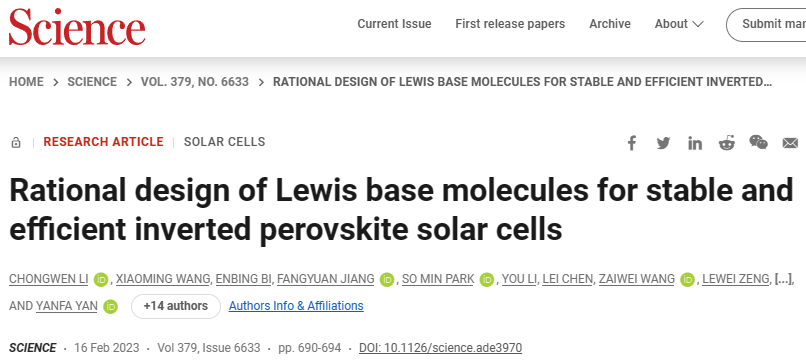Screen dimensions: 806x360
Task: Open the Current Issue menu item
Action: point(394,24)
